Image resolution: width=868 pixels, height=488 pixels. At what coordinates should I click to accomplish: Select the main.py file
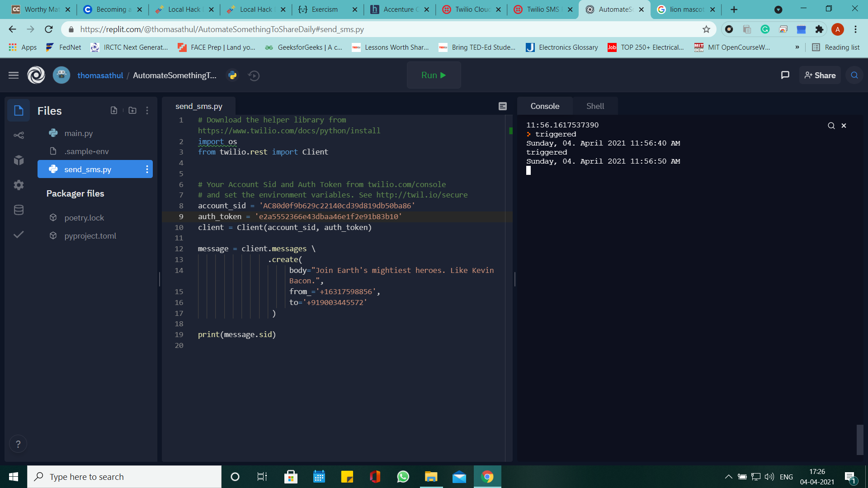(79, 133)
